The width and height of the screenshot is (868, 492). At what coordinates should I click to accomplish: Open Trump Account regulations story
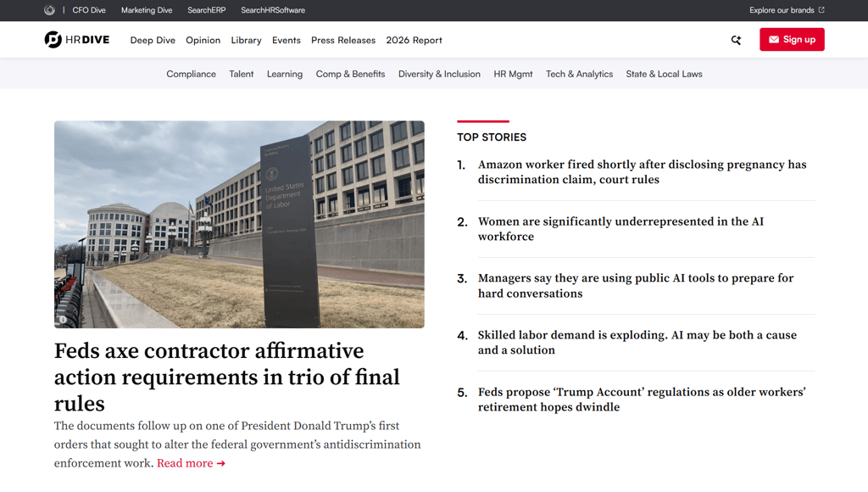tap(642, 400)
